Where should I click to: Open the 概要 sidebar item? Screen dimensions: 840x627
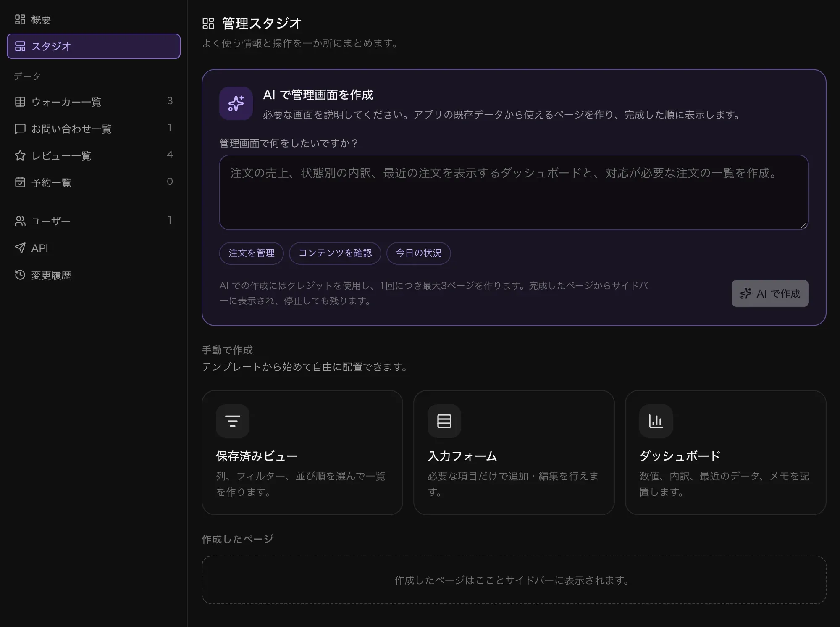(x=94, y=19)
